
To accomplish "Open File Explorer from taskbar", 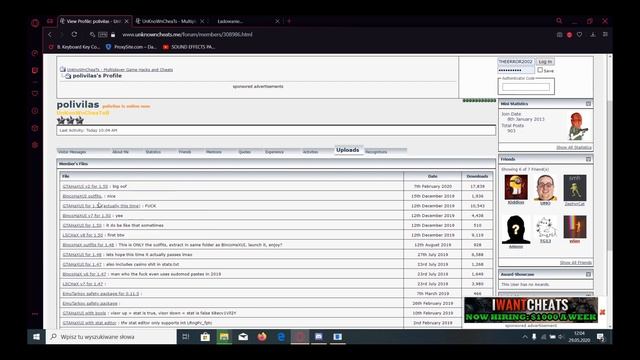I will (x=224, y=337).
